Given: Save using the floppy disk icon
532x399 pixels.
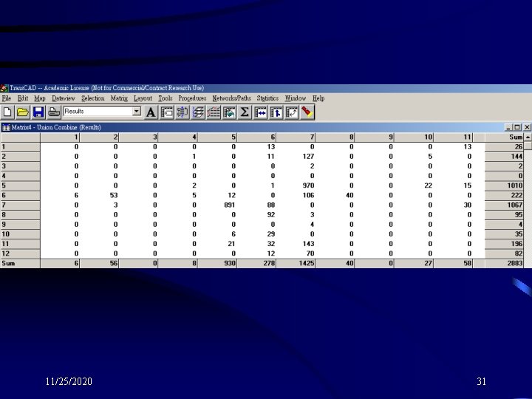Looking at the screenshot, I should (38, 112).
